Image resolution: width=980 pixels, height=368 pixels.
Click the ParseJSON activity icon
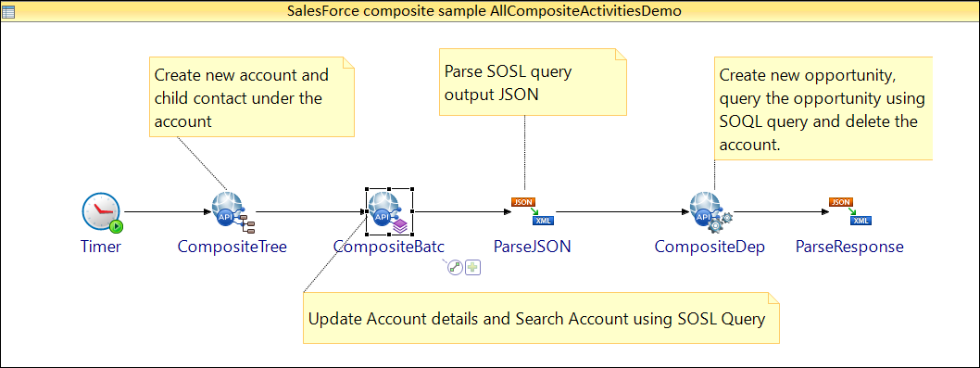[x=534, y=211]
